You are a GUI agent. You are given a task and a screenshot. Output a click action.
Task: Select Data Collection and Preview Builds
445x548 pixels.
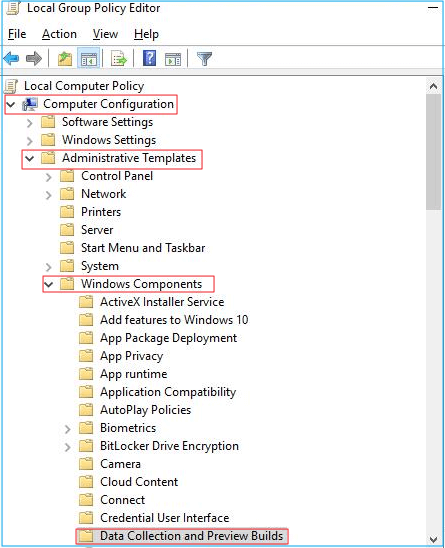(x=192, y=536)
